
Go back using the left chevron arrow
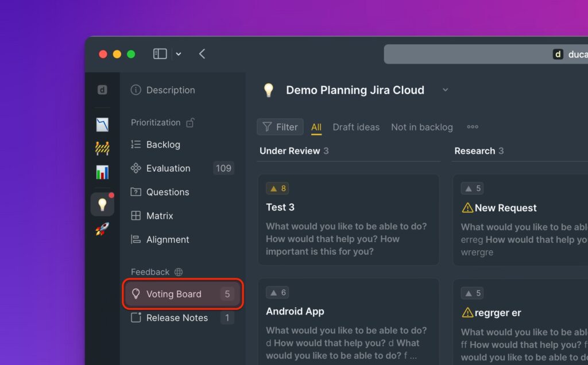[202, 54]
